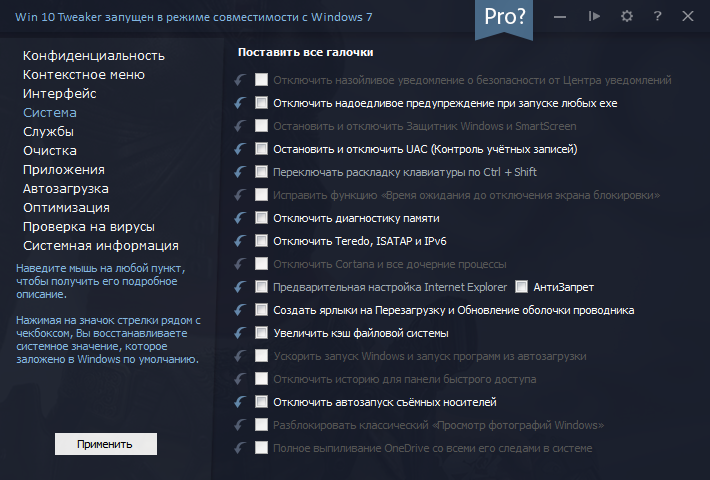Restore default arrow for file system cache

(x=240, y=333)
